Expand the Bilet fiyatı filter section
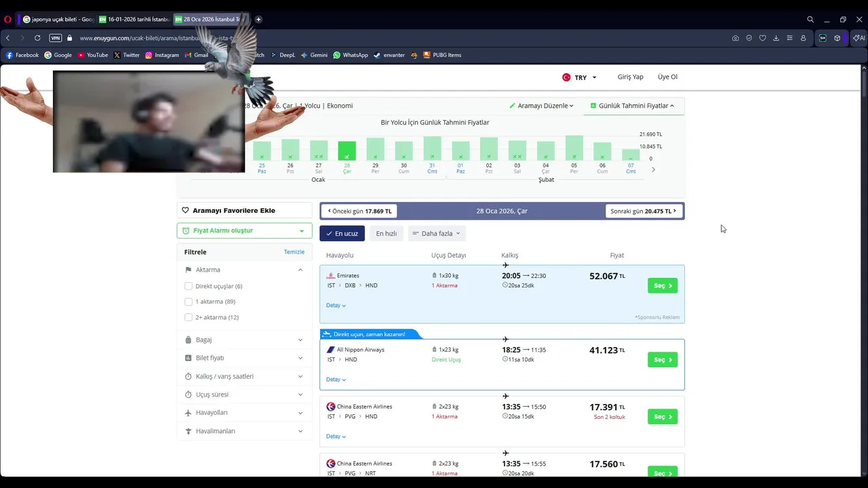The image size is (868, 488). pos(244,358)
